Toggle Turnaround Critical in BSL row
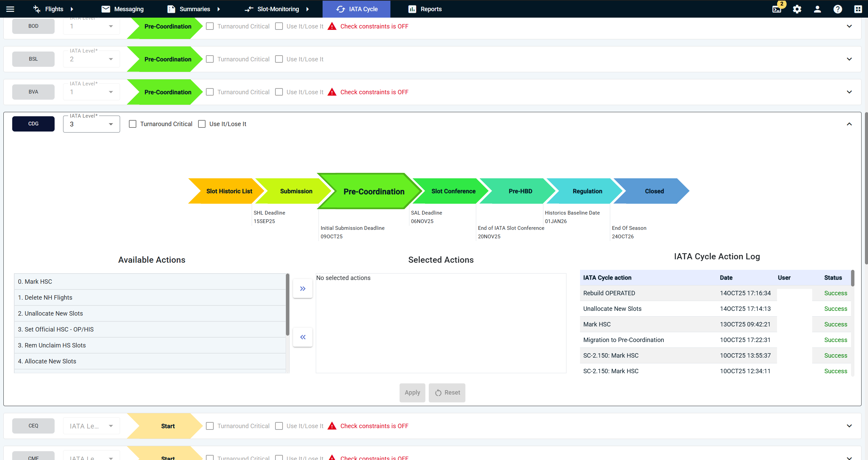Image resolution: width=868 pixels, height=460 pixels. click(210, 59)
